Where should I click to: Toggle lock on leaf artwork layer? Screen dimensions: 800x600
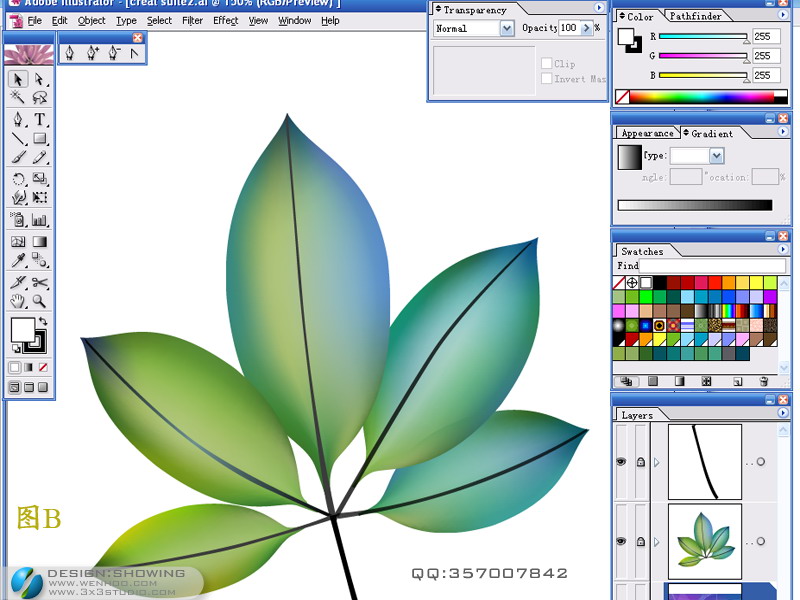pos(641,541)
